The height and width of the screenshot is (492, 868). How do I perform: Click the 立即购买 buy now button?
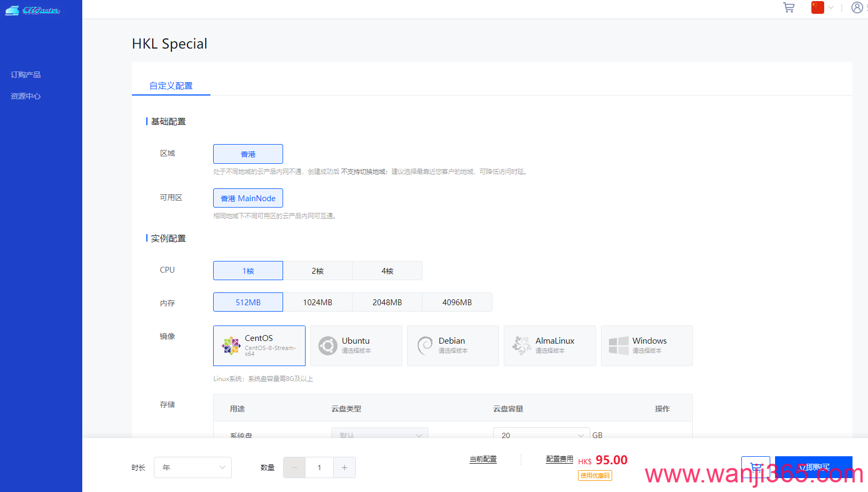click(814, 467)
